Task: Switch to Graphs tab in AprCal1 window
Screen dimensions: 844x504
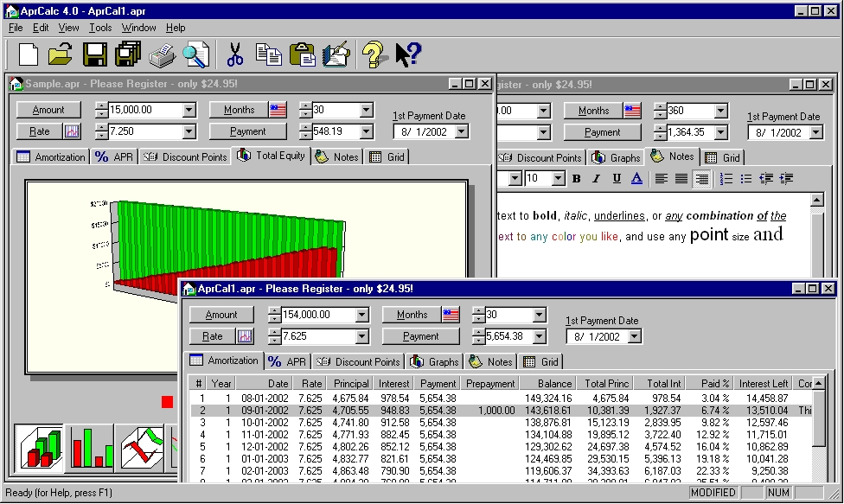Action: pyautogui.click(x=434, y=362)
